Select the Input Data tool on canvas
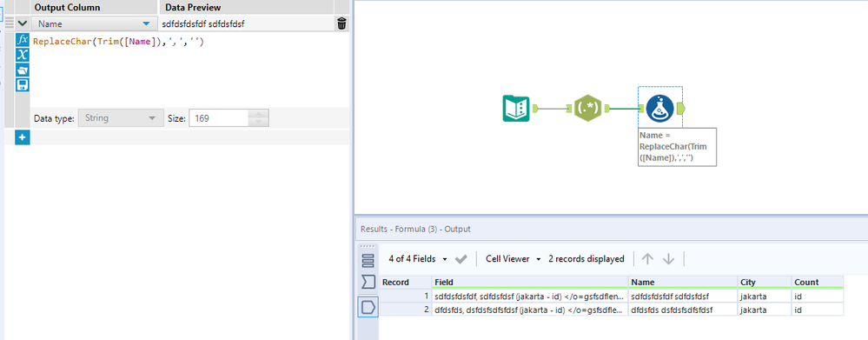Viewport: 868px width, 340px height. [x=516, y=109]
